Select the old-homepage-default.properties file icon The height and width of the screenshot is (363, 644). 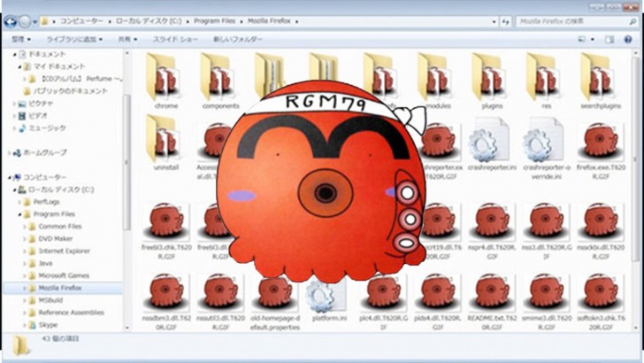[274, 294]
